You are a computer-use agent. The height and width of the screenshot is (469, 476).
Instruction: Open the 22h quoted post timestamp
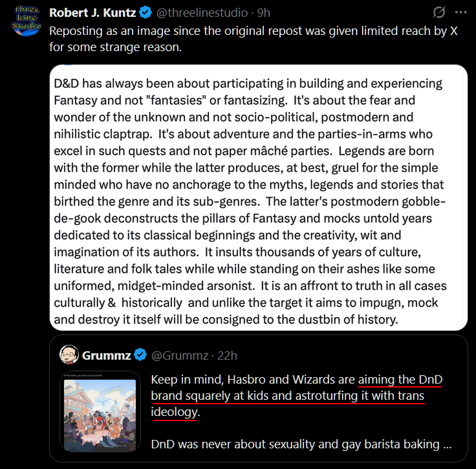coord(227,355)
